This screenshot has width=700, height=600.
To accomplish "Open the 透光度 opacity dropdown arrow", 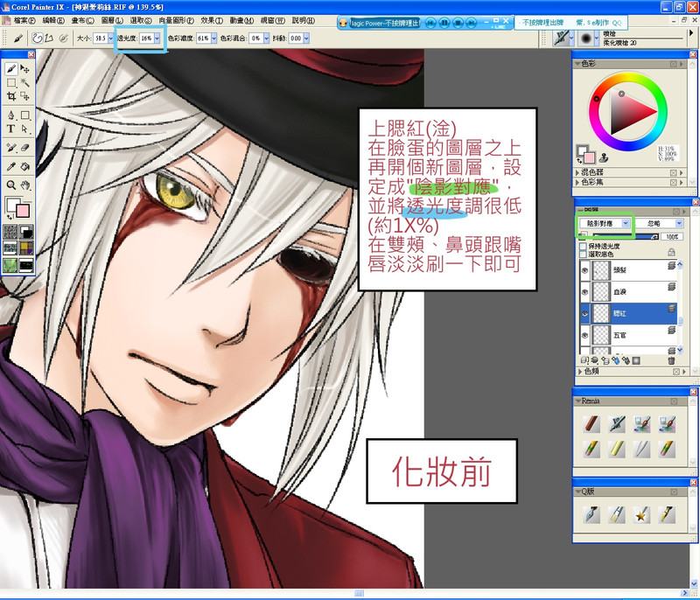I will (x=157, y=38).
